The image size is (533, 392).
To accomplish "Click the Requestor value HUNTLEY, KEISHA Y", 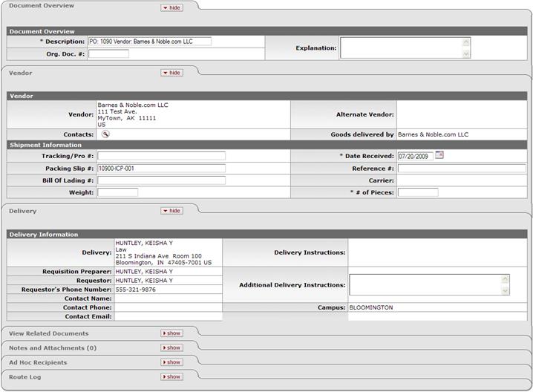I will [x=144, y=281].
